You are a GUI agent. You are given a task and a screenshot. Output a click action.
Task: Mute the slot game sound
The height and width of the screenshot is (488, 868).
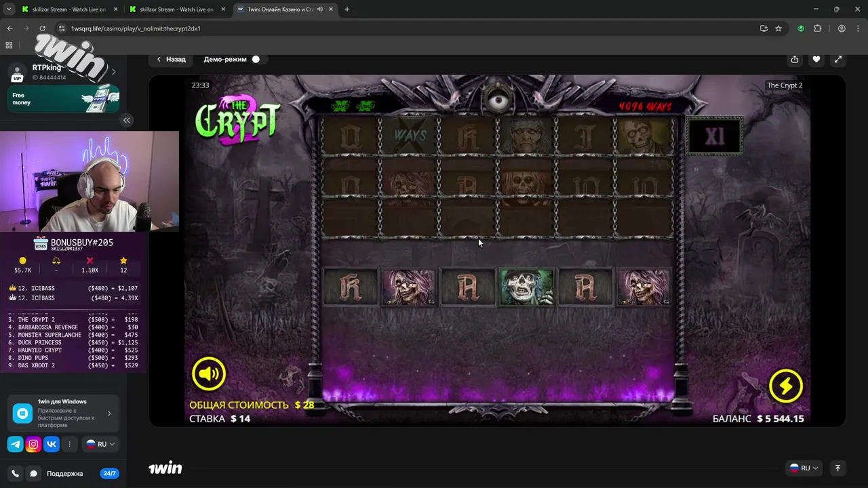[x=208, y=373]
